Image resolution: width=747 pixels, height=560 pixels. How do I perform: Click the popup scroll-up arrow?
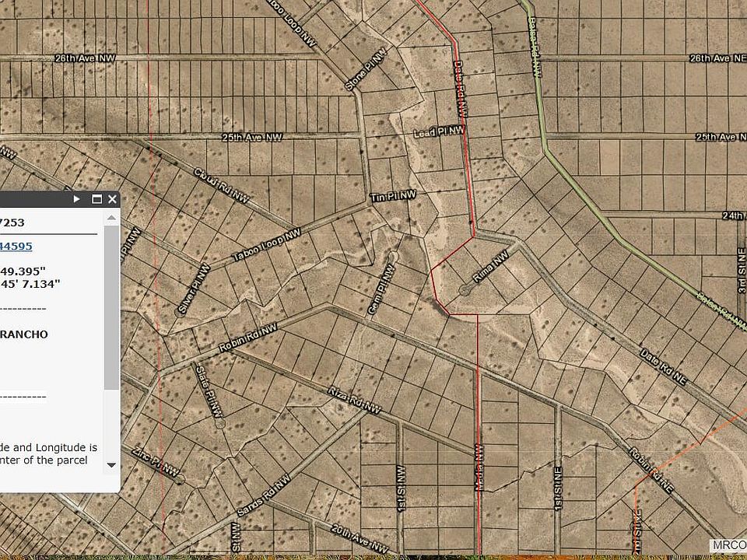click(x=111, y=218)
